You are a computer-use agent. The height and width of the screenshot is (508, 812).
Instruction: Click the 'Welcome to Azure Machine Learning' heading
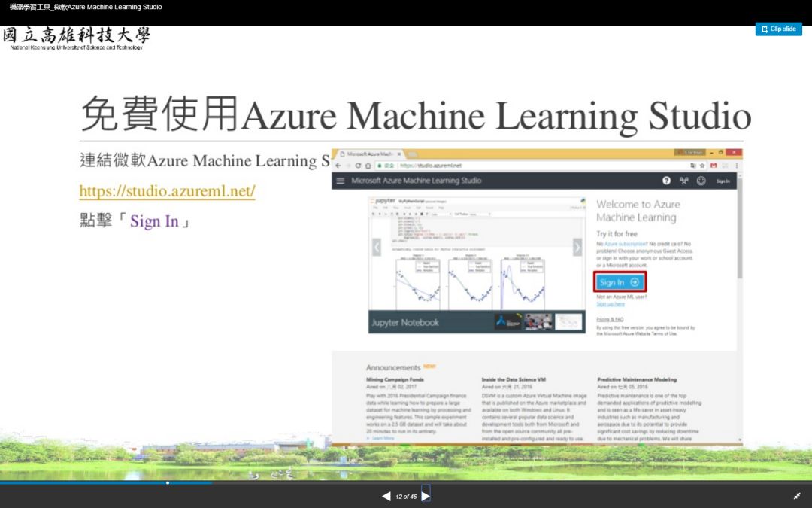tap(638, 211)
